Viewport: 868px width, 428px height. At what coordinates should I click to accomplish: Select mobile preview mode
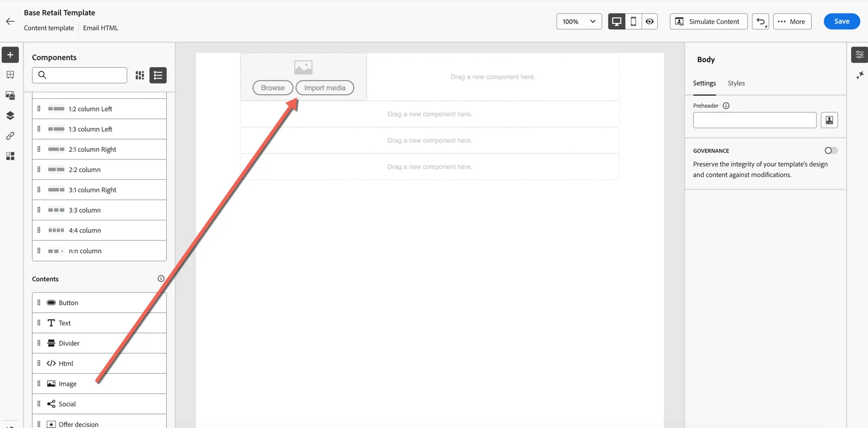pyautogui.click(x=633, y=21)
